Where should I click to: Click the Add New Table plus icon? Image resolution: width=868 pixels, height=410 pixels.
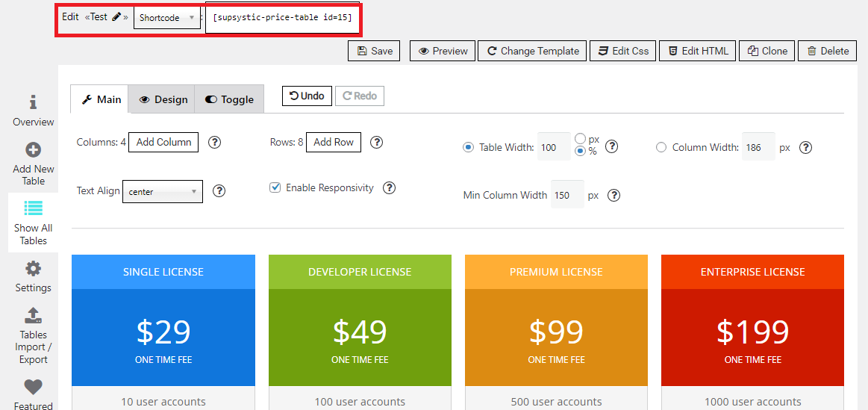coord(33,150)
